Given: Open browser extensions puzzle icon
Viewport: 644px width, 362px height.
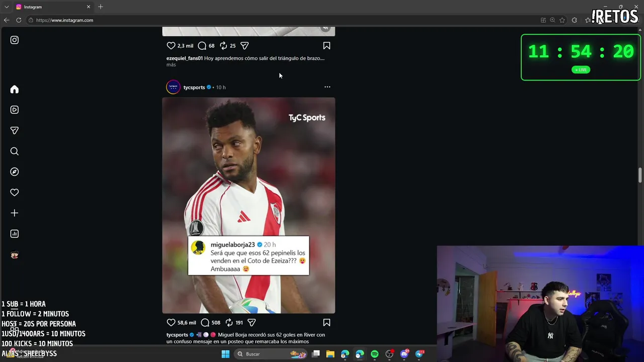Looking at the screenshot, I should coord(575,20).
